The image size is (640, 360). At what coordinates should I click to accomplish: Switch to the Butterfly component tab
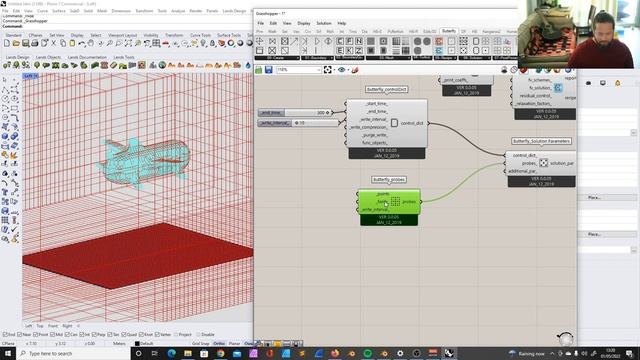click(449, 31)
